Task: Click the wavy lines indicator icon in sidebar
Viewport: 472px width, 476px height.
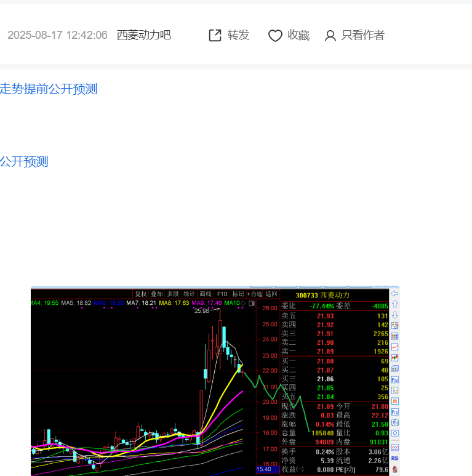Action: click(394, 447)
